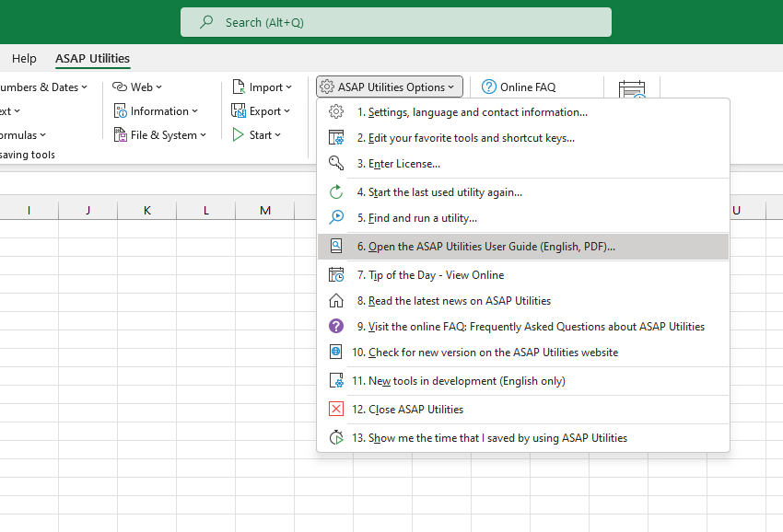Click the globe icon for new version check

pyautogui.click(x=336, y=353)
